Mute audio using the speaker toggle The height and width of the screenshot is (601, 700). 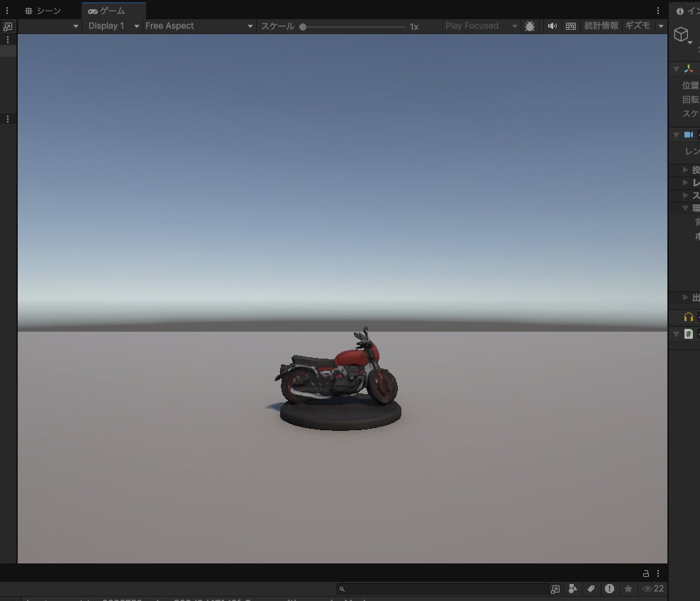click(x=552, y=26)
